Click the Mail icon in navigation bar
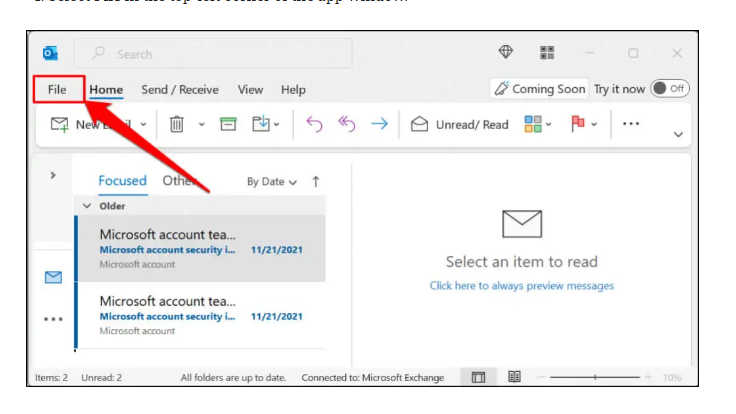Screen dimensions: 736x414 coord(53,277)
